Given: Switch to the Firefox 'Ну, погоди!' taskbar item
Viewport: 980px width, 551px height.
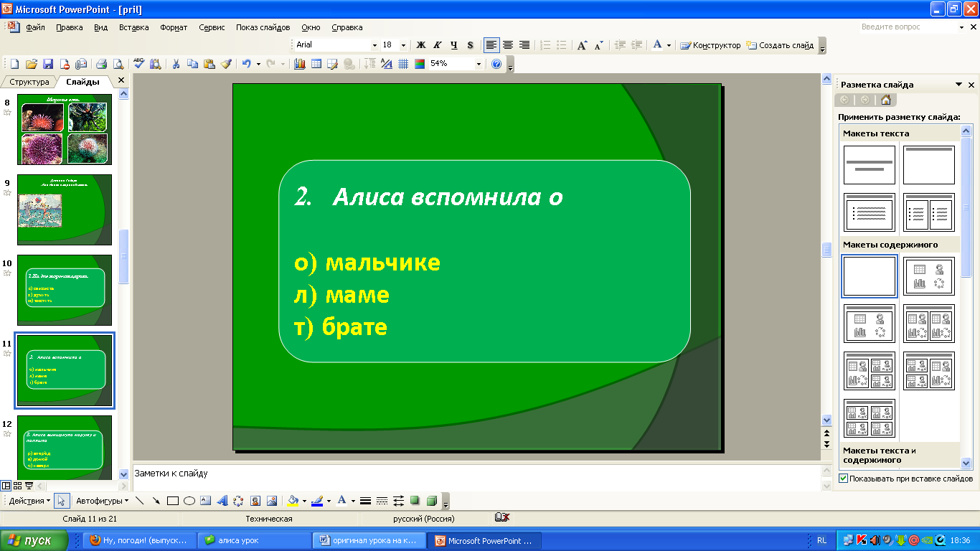Looking at the screenshot, I should point(138,540).
